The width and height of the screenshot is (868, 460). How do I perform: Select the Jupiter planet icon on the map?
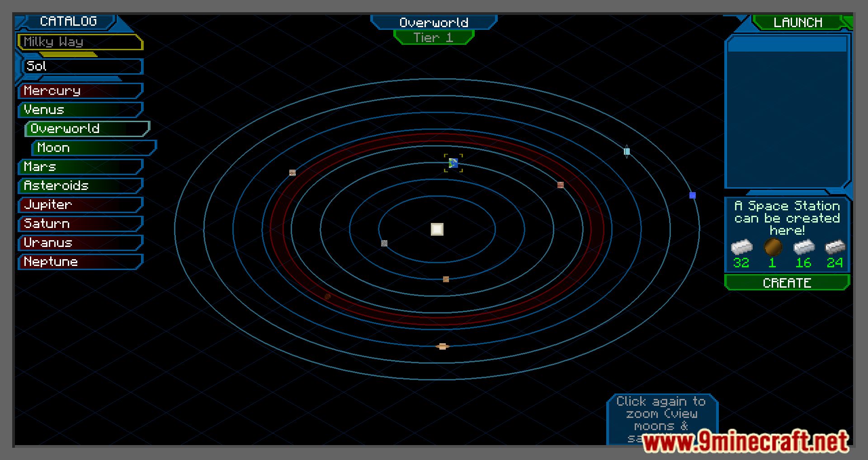(292, 173)
